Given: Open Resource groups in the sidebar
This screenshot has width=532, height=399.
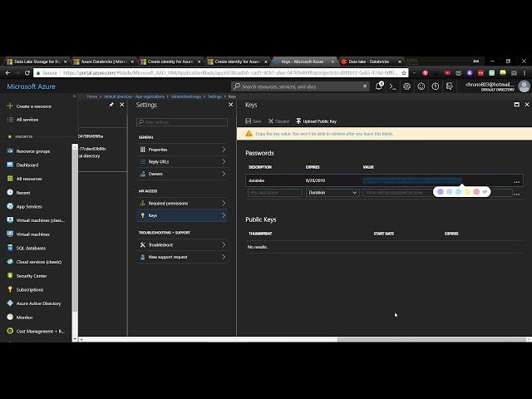Looking at the screenshot, I should (33, 151).
